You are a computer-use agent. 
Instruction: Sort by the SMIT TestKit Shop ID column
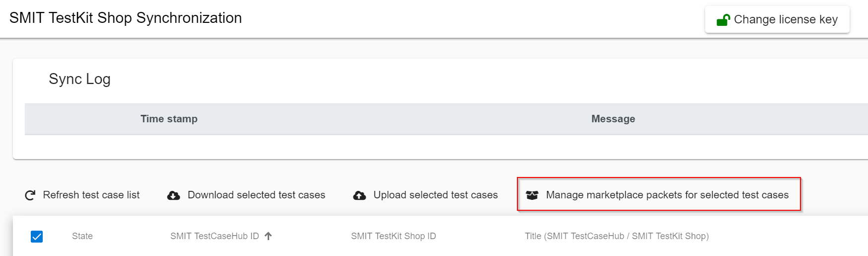pos(393,236)
